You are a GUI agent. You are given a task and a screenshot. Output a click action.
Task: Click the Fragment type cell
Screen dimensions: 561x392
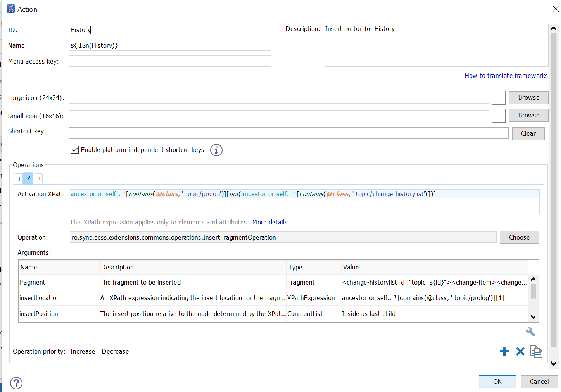(x=314, y=282)
